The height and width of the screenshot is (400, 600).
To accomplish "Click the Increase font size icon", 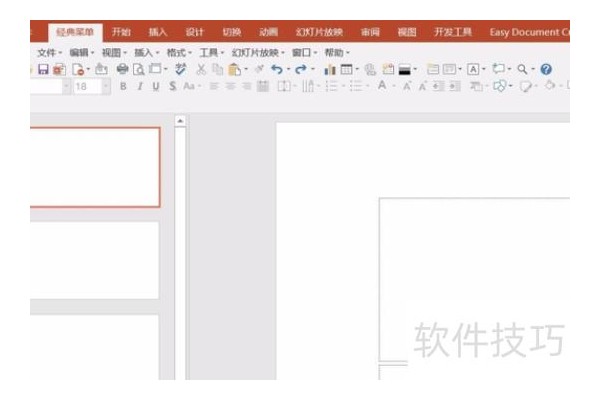I will click(407, 86).
